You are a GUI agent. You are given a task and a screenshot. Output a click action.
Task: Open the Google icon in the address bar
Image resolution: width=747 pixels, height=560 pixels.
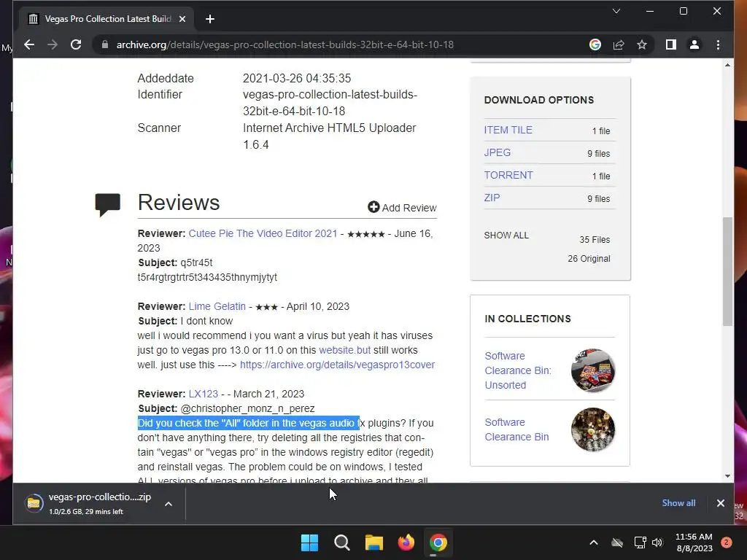point(595,44)
